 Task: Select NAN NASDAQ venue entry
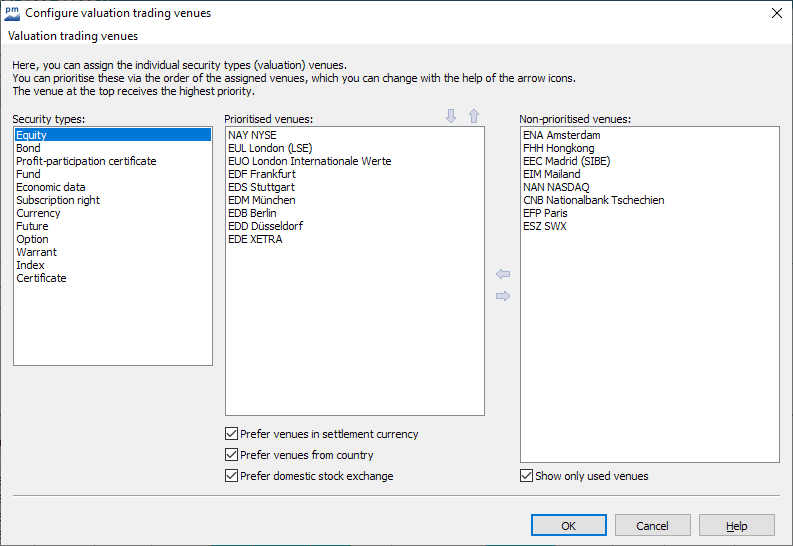pos(556,187)
